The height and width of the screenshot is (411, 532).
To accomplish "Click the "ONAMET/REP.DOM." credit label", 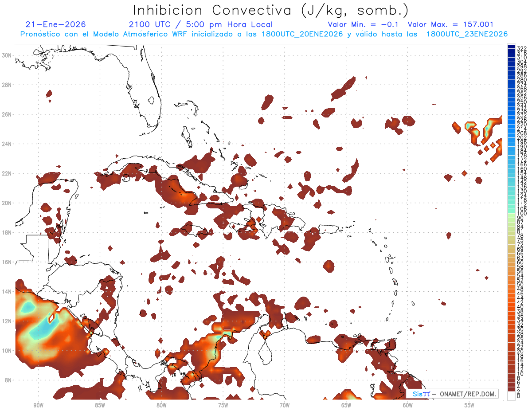I will coord(467,394).
